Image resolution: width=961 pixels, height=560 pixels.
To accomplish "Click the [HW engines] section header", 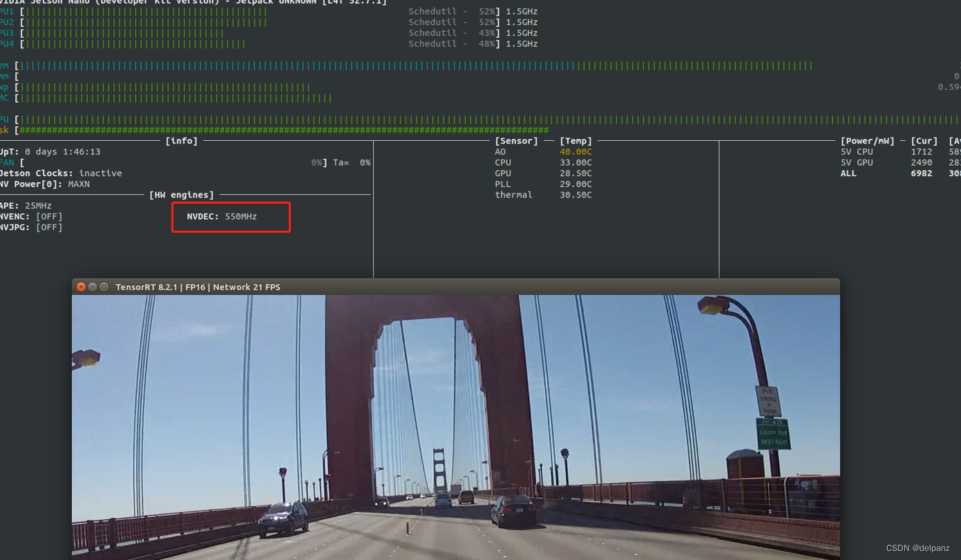I will [x=182, y=195].
